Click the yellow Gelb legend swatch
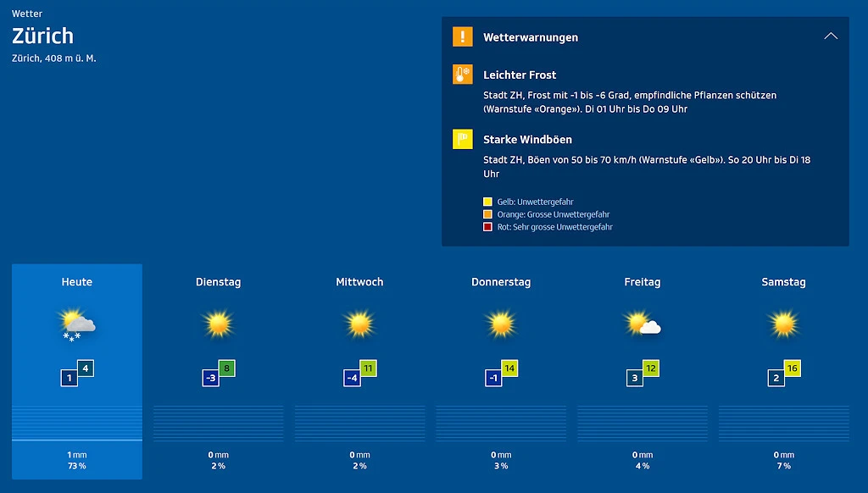Screen dimensions: 868x493 pos(487,202)
